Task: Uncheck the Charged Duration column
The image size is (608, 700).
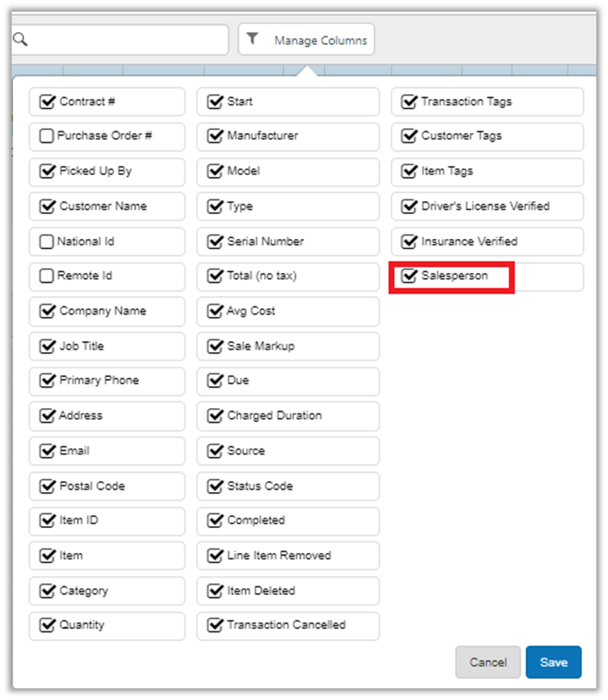Action: click(215, 416)
